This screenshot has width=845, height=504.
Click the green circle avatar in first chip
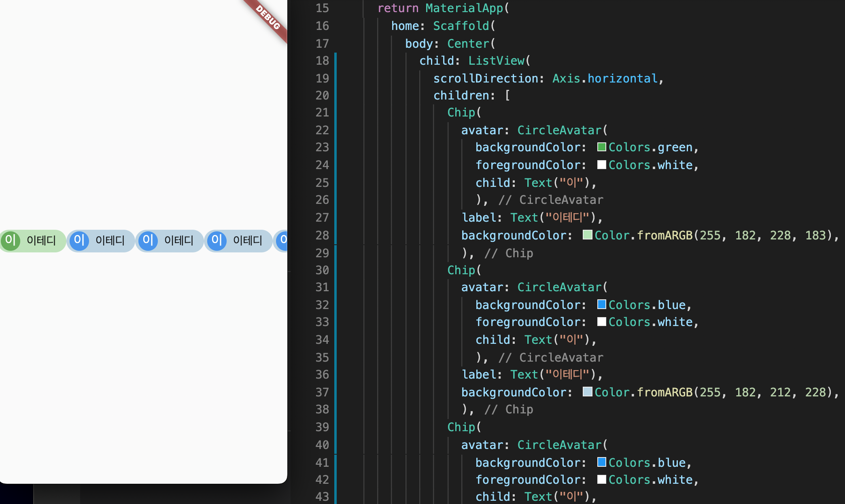click(11, 241)
